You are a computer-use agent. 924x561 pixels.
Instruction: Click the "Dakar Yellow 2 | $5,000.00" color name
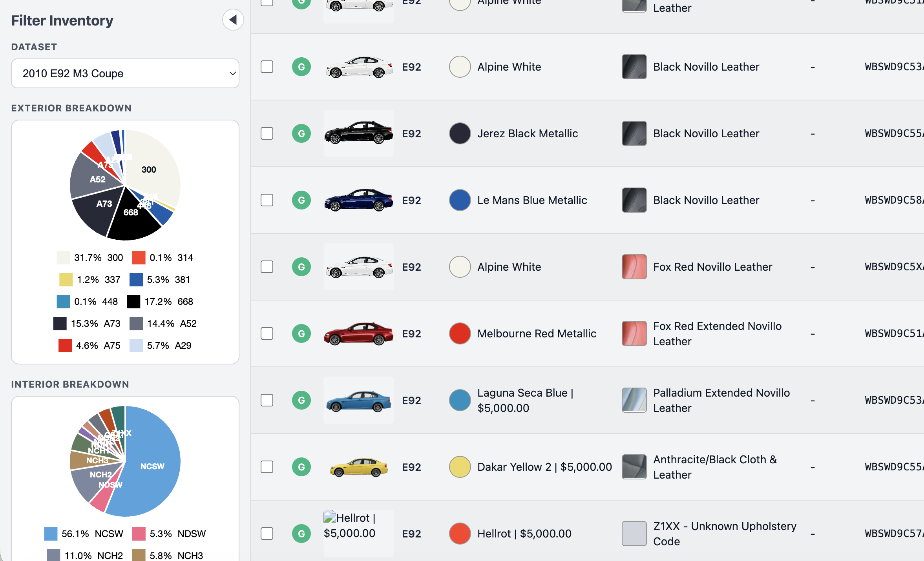click(x=544, y=467)
